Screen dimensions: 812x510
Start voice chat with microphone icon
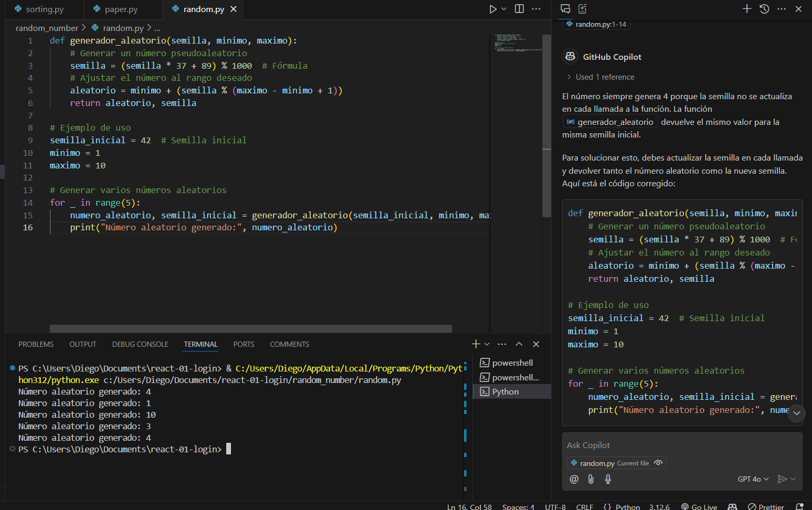(608, 479)
